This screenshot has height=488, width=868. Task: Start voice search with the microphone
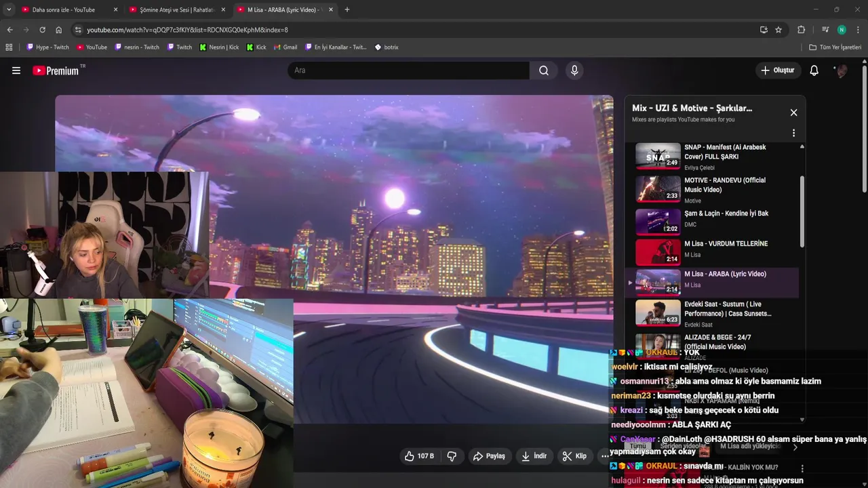[574, 70]
